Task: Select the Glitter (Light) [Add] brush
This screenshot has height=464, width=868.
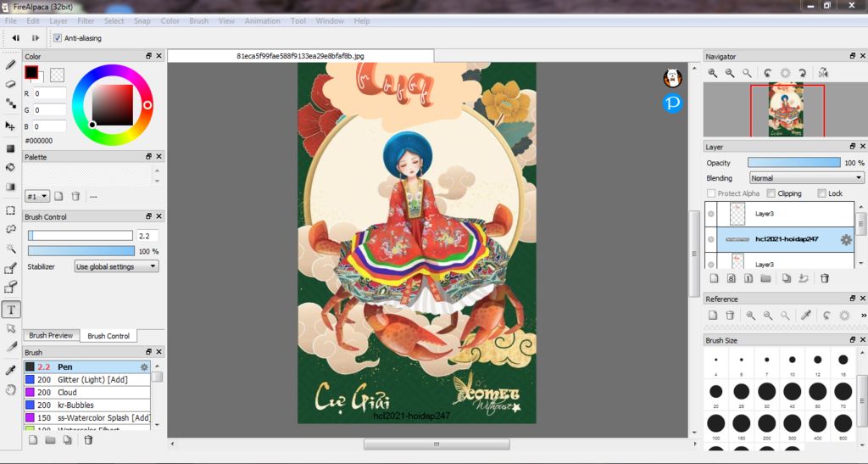Action: [x=87, y=380]
